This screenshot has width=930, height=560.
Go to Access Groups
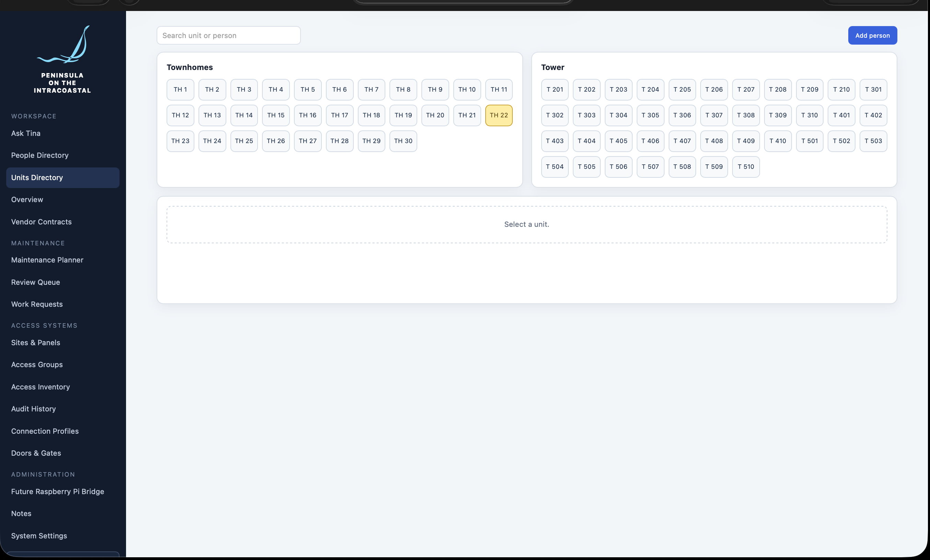pos(63,364)
